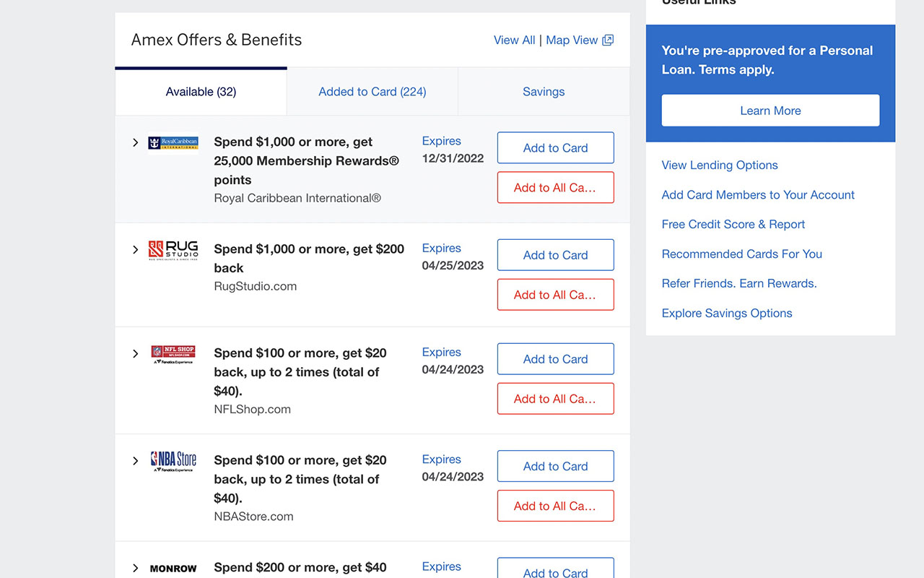The width and height of the screenshot is (924, 578).
Task: Select the Rug Studio merchant logo
Action: coord(173,250)
